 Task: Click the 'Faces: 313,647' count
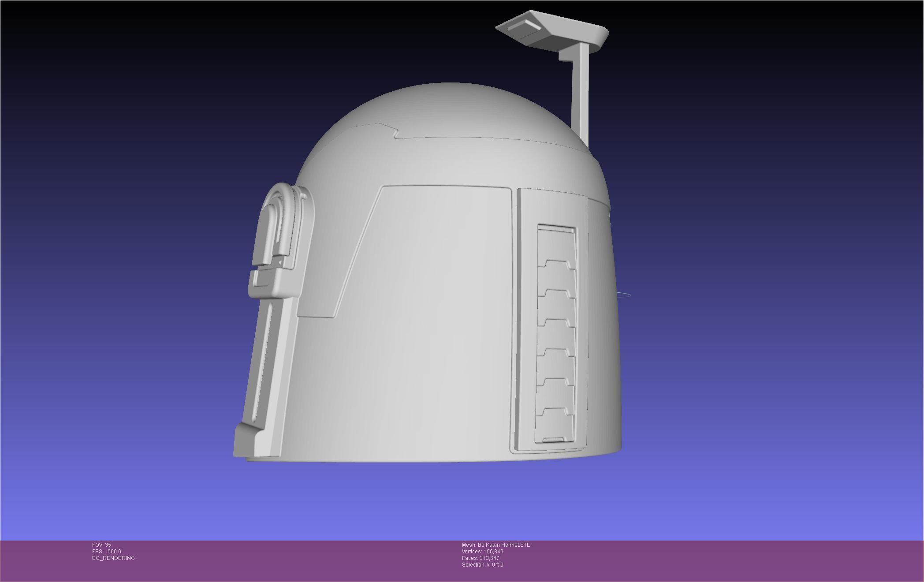[x=480, y=558]
